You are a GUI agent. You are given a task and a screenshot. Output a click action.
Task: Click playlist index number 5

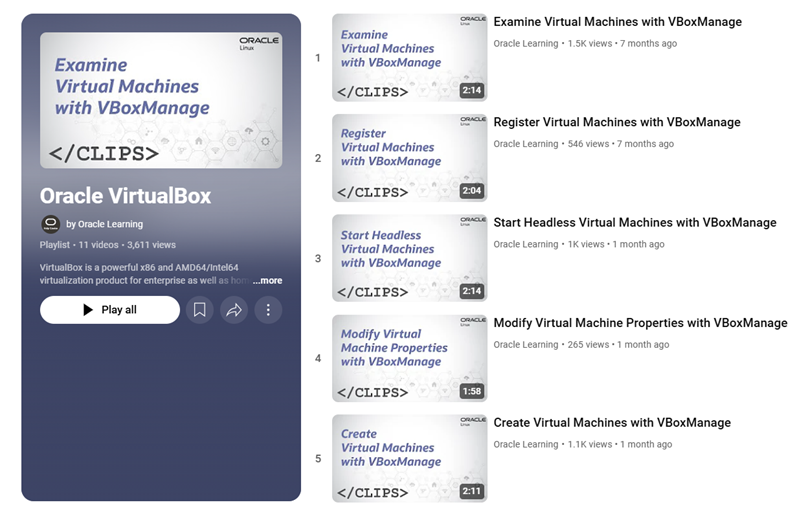[x=318, y=459]
